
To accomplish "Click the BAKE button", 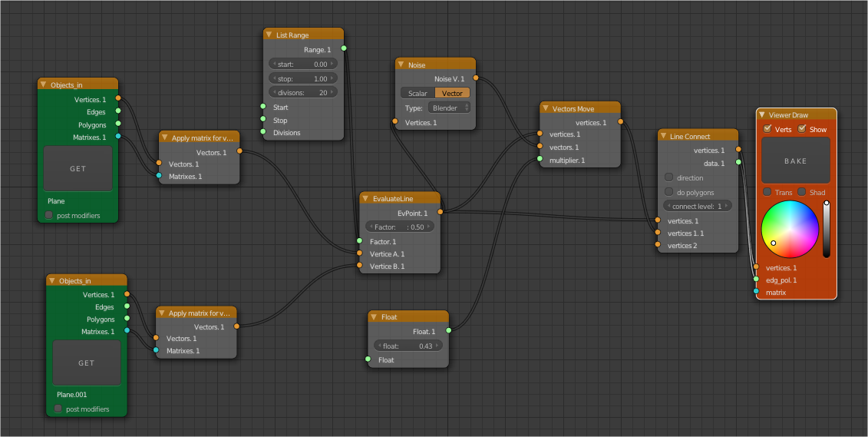I will (x=796, y=161).
